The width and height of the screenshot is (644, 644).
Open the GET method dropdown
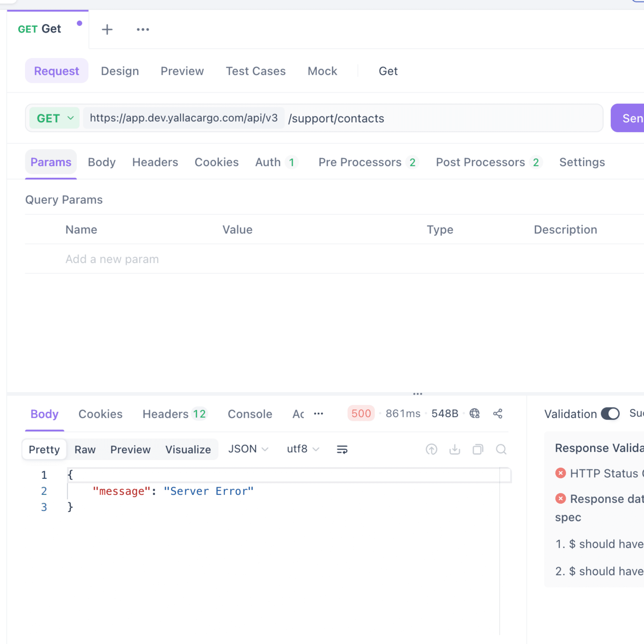[55, 118]
